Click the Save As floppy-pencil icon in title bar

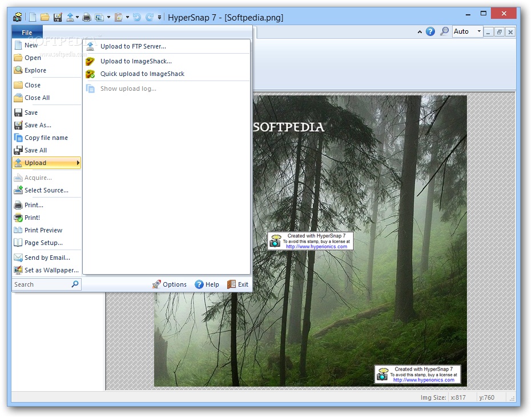tap(58, 17)
